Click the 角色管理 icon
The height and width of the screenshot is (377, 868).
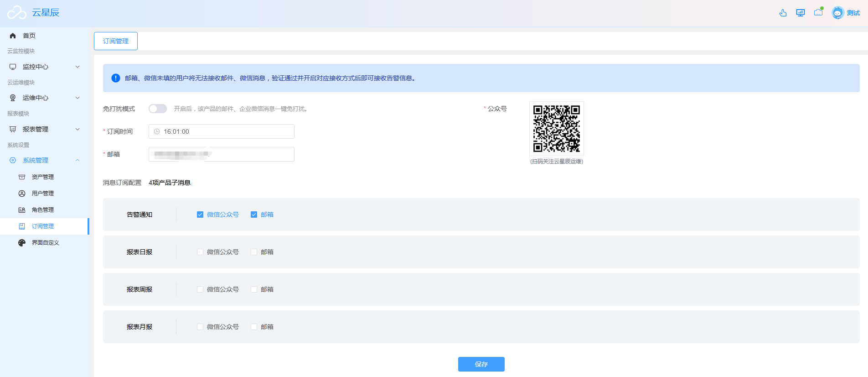coord(22,210)
